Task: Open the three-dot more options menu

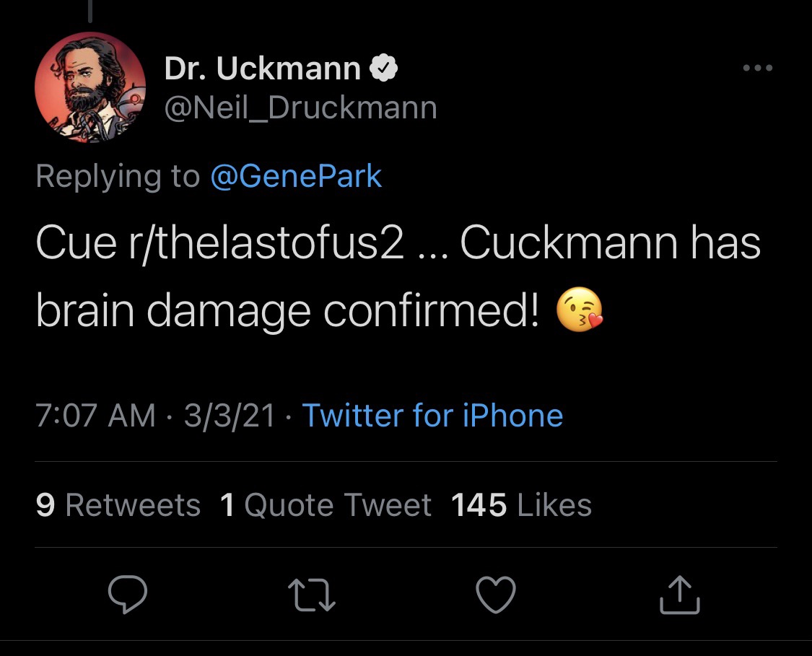Action: point(758,69)
